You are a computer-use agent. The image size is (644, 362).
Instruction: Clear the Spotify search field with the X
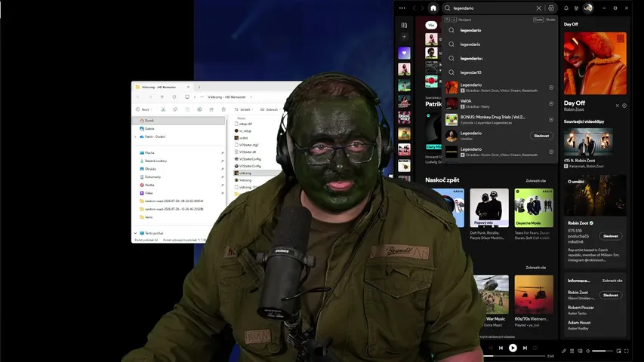[x=538, y=8]
